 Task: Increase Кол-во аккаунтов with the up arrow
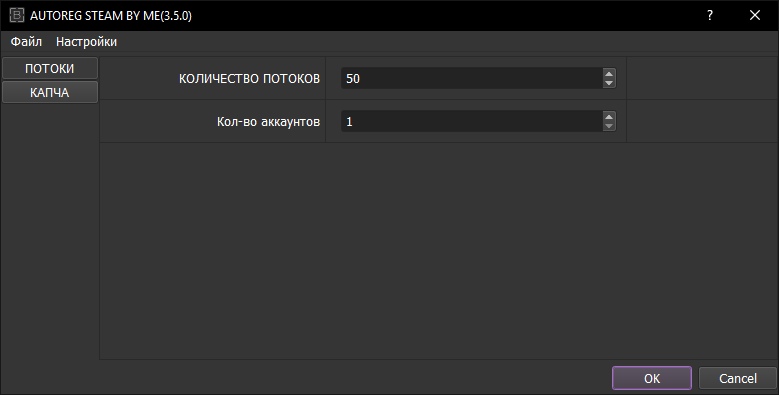click(609, 116)
